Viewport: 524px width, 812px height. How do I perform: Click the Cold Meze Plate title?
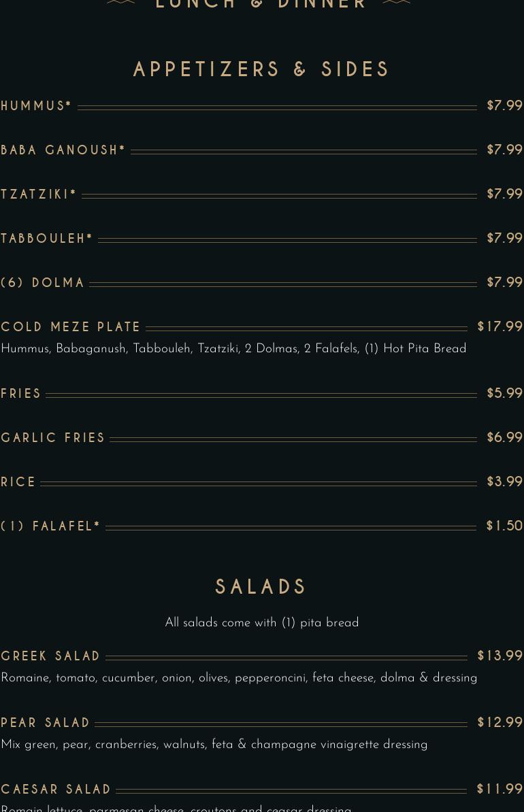click(x=71, y=326)
